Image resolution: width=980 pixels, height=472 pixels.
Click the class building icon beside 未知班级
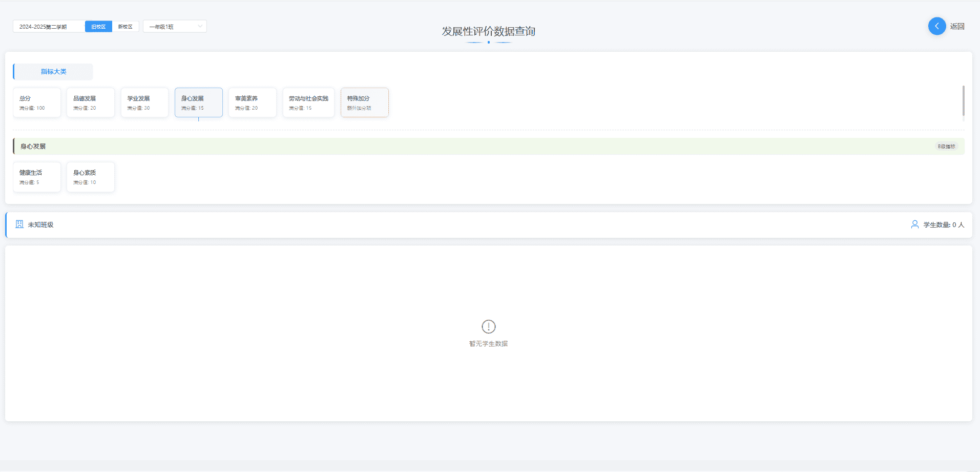(x=19, y=224)
